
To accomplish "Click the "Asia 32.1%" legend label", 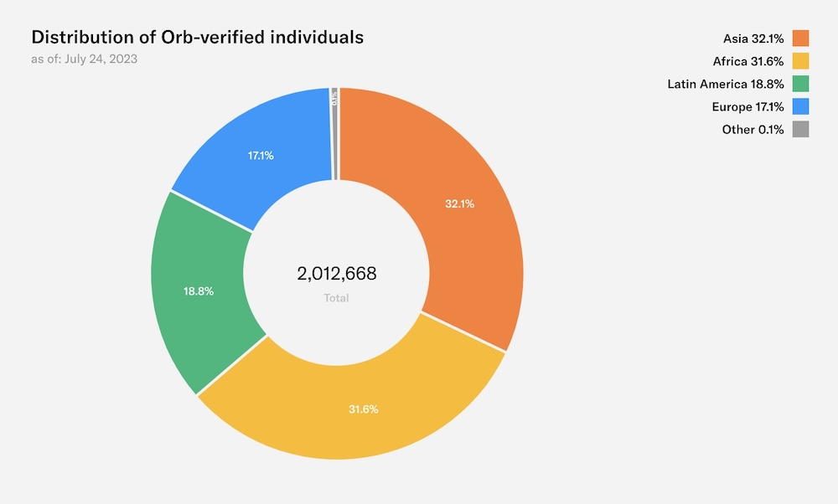I will 753,38.
